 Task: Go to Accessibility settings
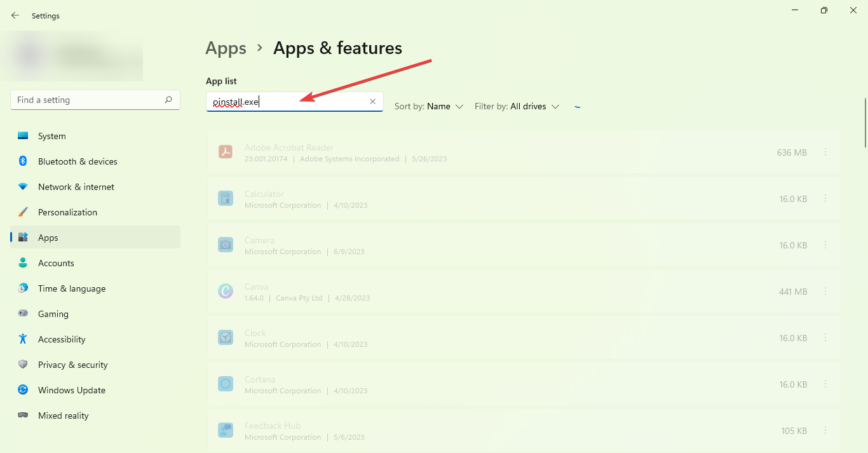(95, 339)
